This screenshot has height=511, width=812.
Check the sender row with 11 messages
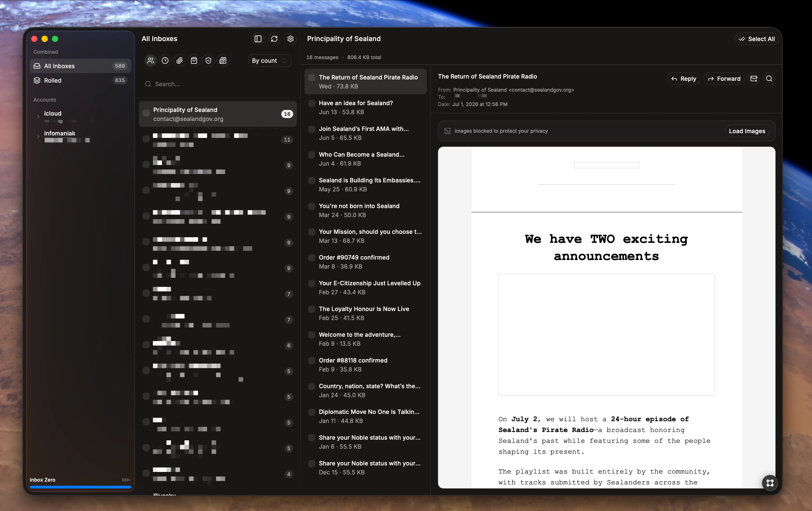146,139
